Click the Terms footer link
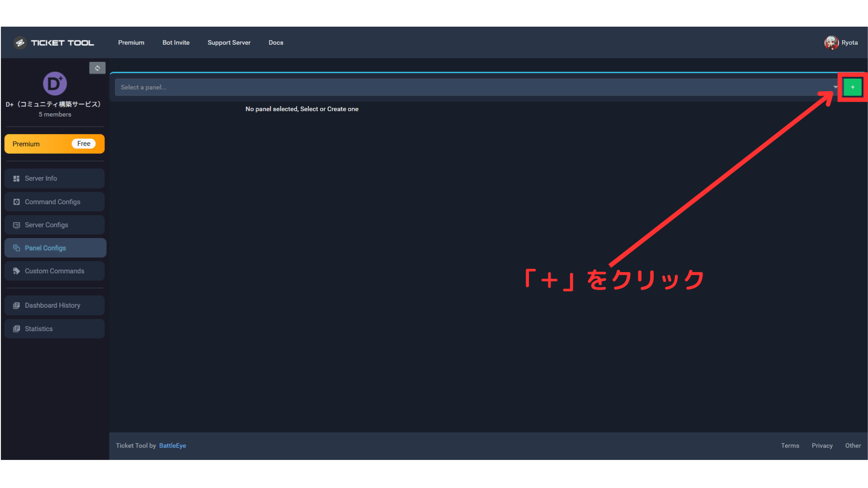 point(790,446)
